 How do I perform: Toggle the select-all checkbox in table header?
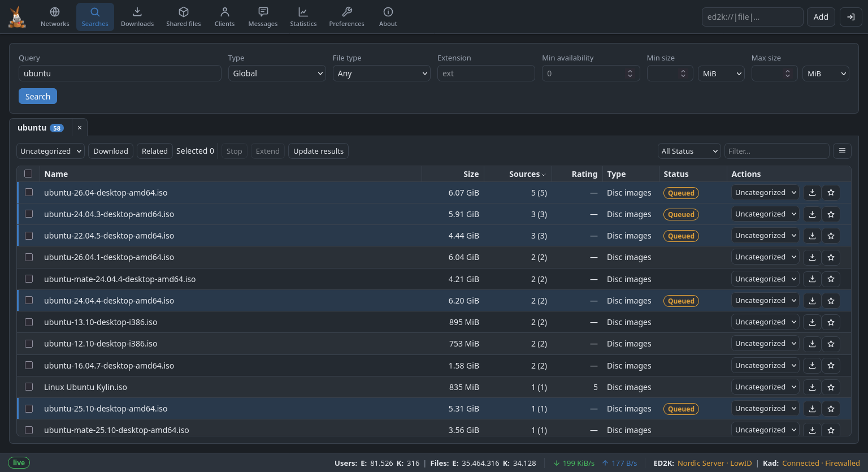pyautogui.click(x=28, y=174)
